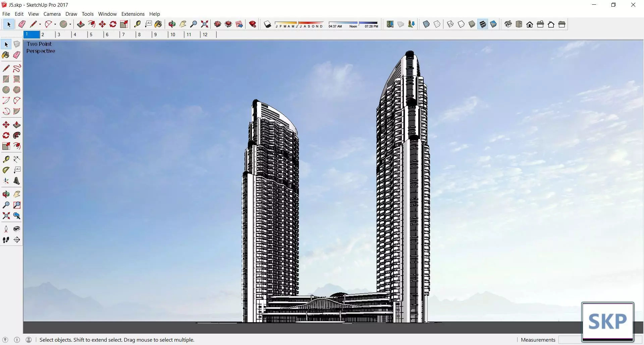
Task: Open the Camera menu
Action: click(52, 14)
